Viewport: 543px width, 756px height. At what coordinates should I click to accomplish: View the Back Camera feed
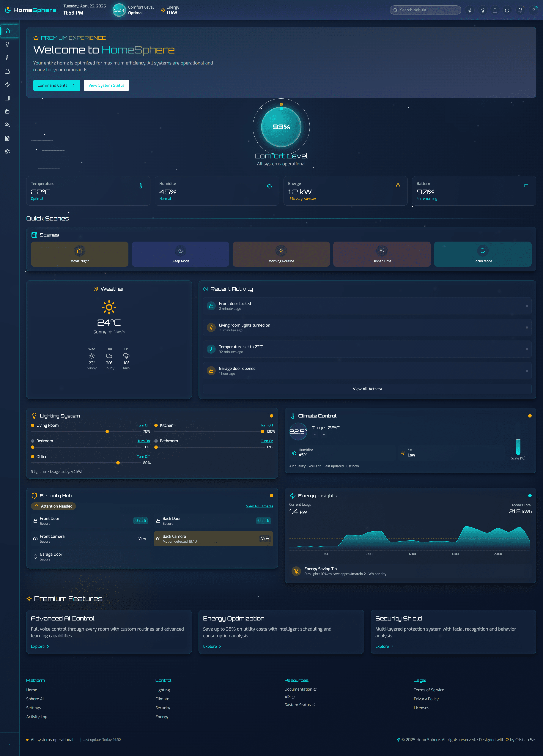click(x=265, y=539)
